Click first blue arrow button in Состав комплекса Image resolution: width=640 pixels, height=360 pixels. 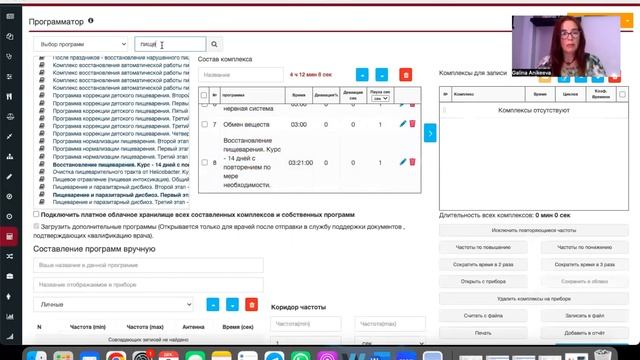pos(362,75)
